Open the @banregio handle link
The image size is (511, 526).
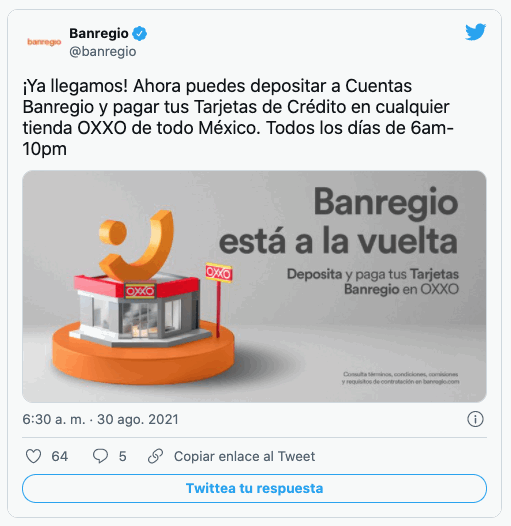[103, 52]
